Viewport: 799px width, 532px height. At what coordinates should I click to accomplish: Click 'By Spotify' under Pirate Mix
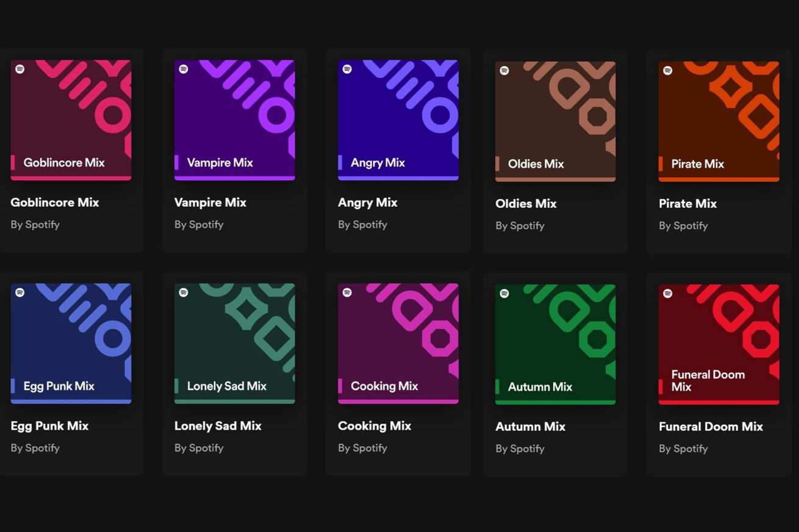684,225
